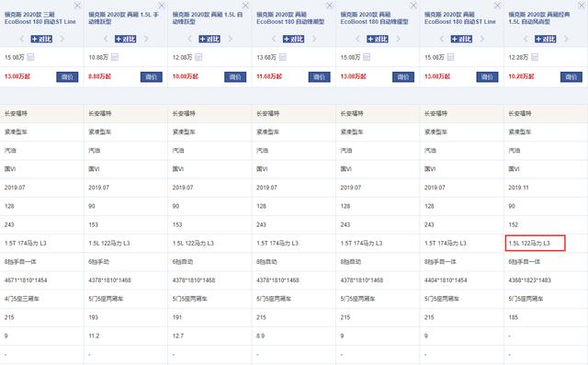Select the 4671*1810*1454 dimensions cell
Image resolution: width=588 pixels, height=365 pixels.
[x=26, y=280]
